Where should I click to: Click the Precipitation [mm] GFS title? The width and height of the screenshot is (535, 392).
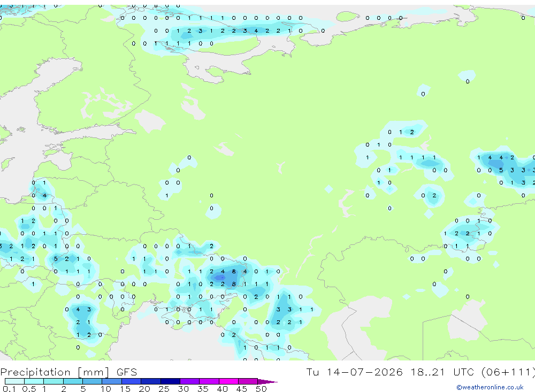coord(68,372)
